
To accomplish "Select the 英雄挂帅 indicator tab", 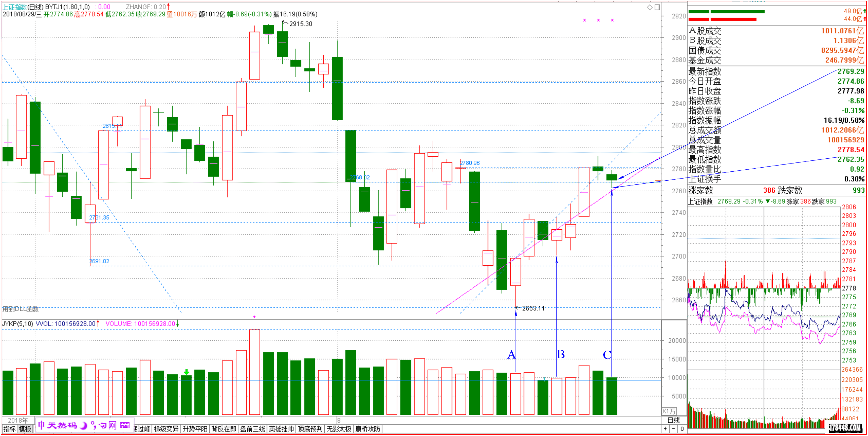I will pos(281,429).
